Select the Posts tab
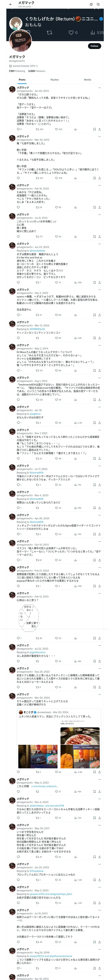This screenshot has height=980, width=110. [22, 80]
